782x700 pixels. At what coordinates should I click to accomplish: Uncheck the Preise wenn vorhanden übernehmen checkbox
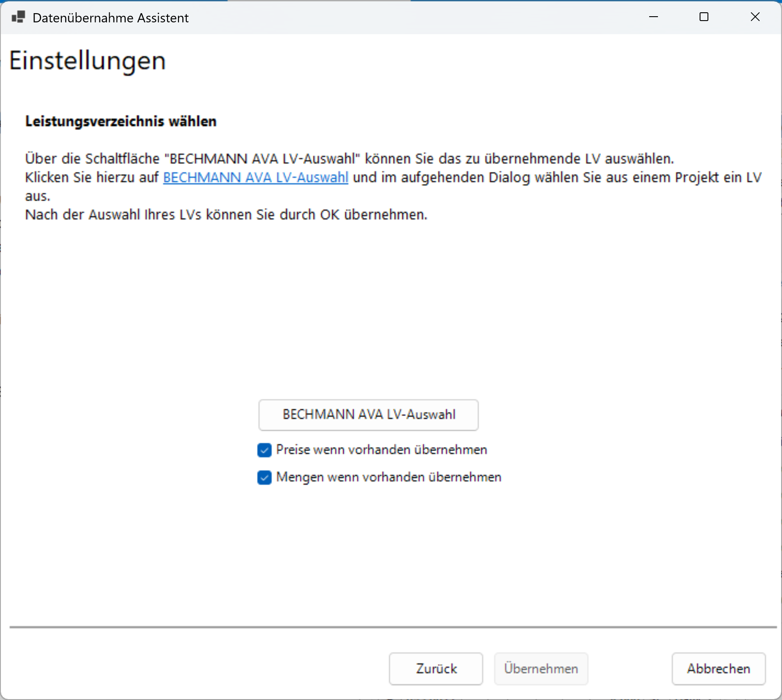[x=264, y=450]
